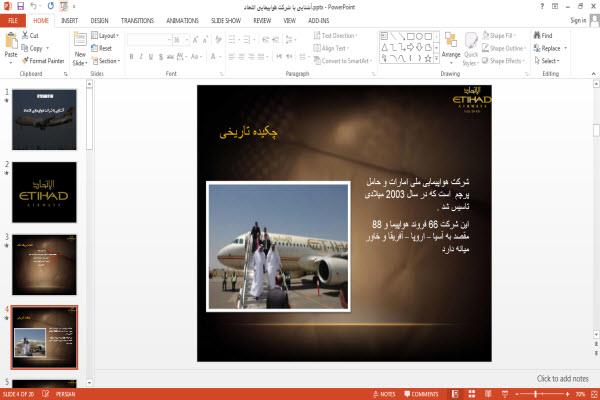The image size is (600, 400).
Task: Expand the Shape Outline dropdown
Action: (x=504, y=48)
